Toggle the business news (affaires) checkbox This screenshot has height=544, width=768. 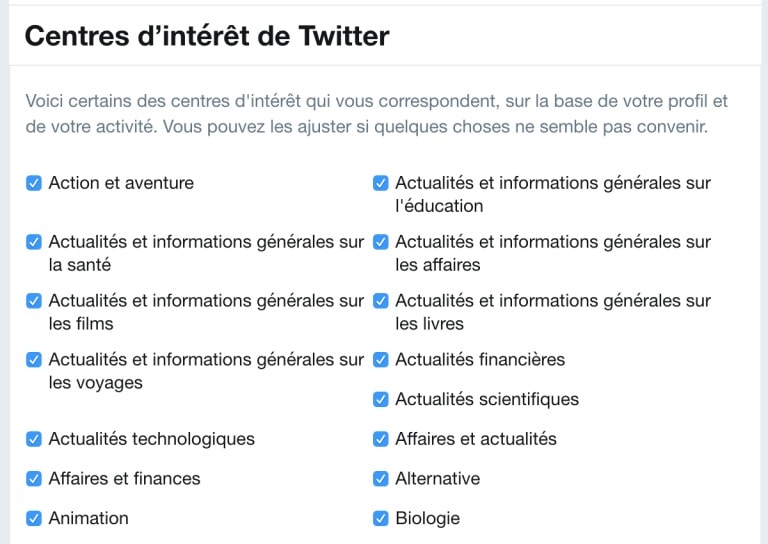pos(381,242)
